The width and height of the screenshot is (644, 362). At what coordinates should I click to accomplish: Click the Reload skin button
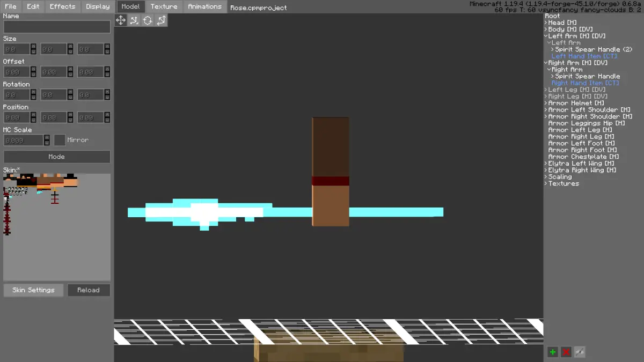point(89,290)
